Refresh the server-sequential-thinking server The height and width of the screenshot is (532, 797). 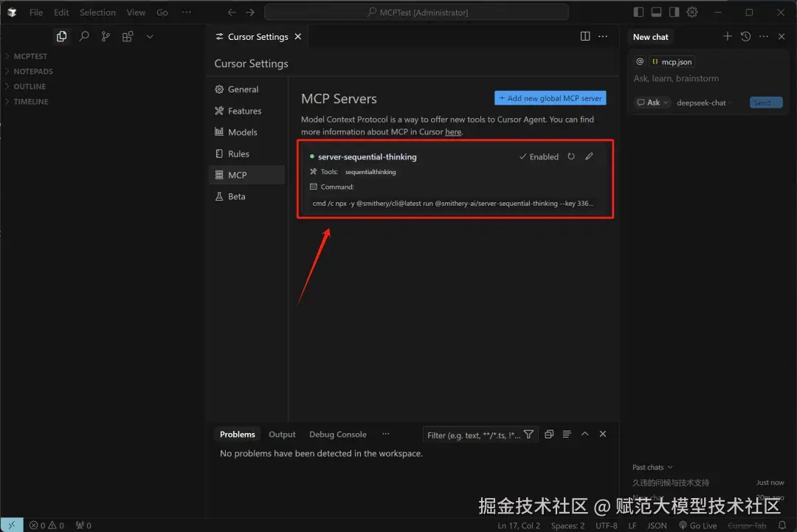[x=570, y=156]
